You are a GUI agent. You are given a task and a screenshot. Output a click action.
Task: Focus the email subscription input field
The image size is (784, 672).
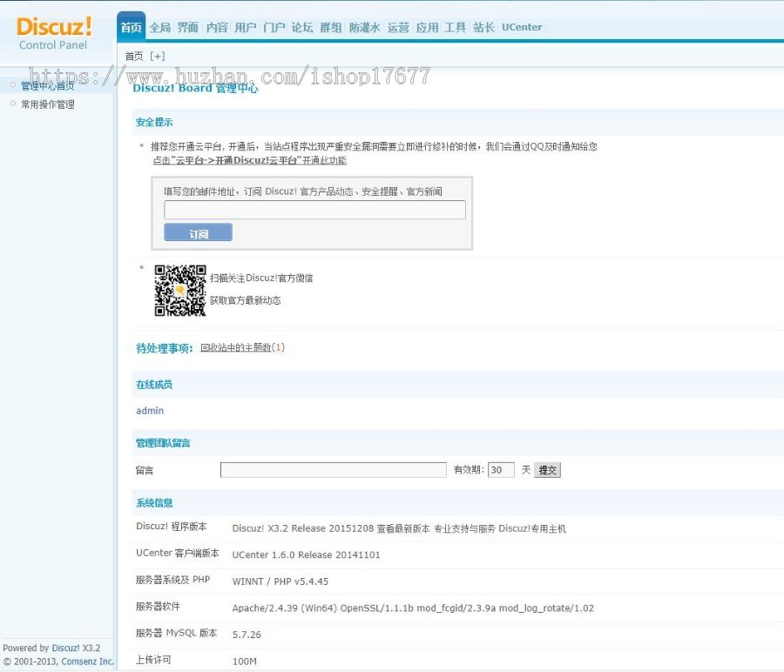pyautogui.click(x=314, y=210)
